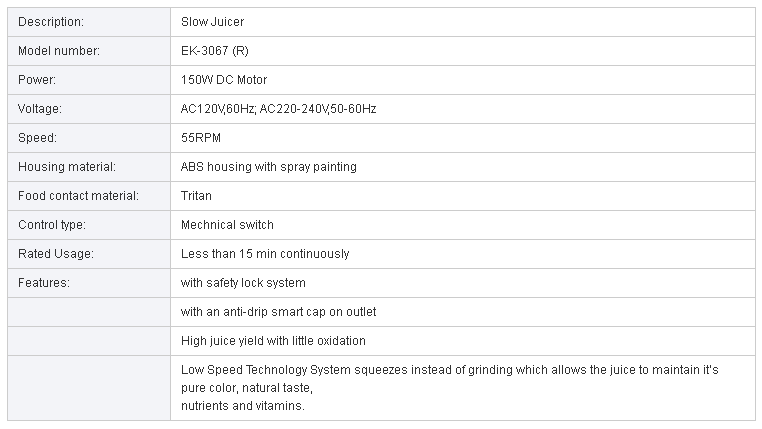Screen dimensions: 762x429
Task: Select ABS housing with spray painting text
Action: 269,167
